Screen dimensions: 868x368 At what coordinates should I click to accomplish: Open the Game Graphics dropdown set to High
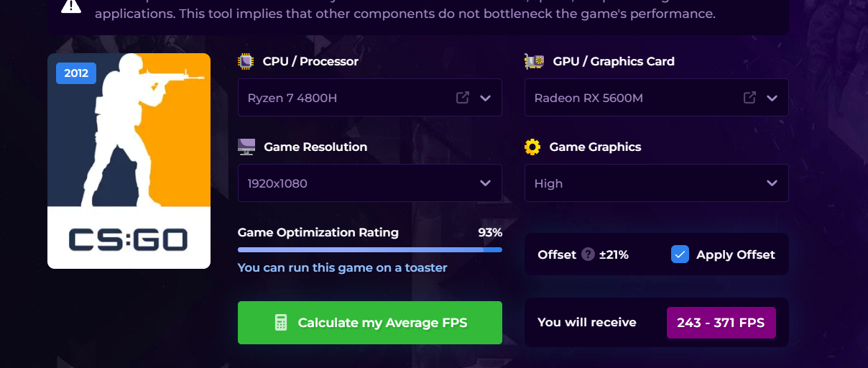pos(656,183)
